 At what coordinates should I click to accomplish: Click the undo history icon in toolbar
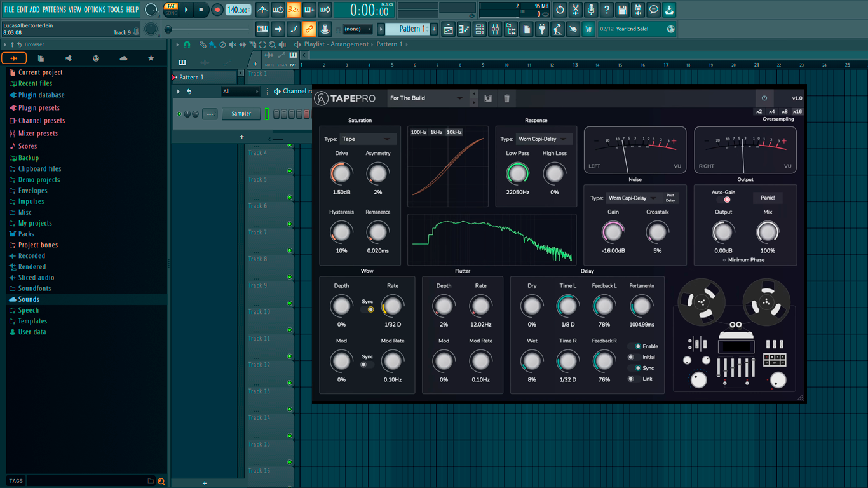(x=560, y=10)
